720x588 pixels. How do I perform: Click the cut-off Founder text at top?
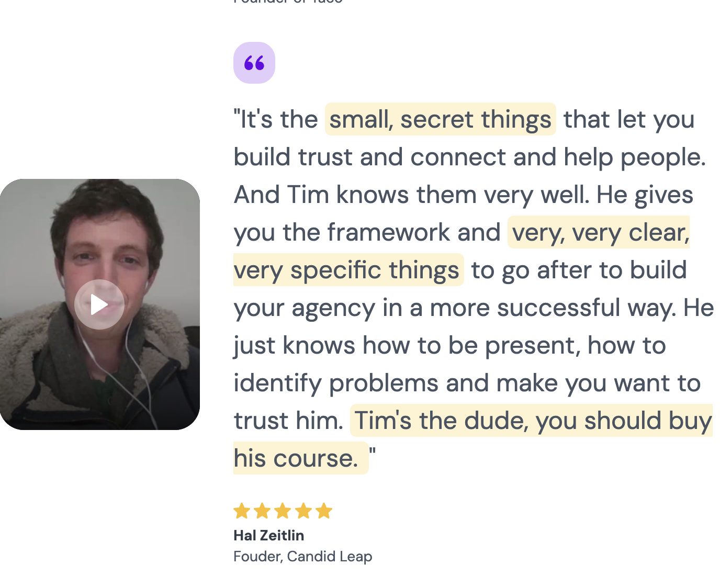[288, 2]
